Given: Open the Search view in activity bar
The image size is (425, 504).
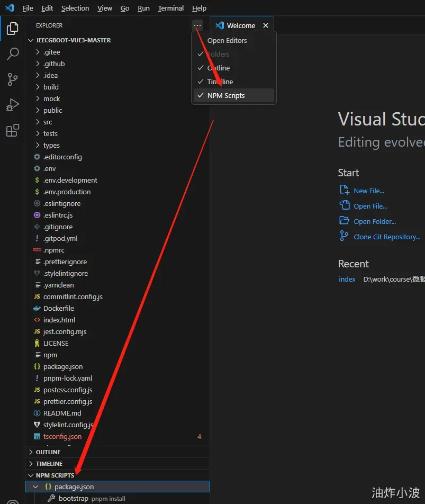Looking at the screenshot, I should pos(13,54).
